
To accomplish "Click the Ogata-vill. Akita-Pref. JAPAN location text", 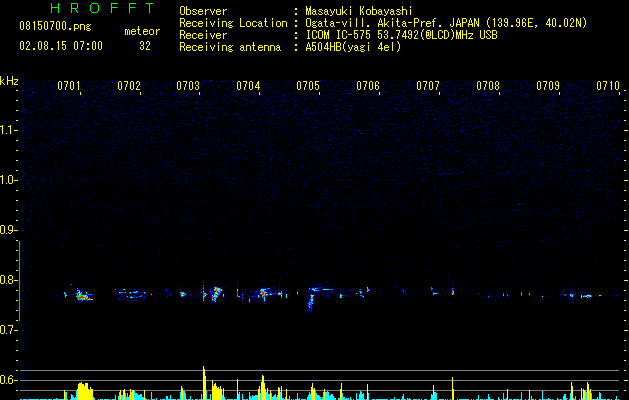I will [446, 23].
